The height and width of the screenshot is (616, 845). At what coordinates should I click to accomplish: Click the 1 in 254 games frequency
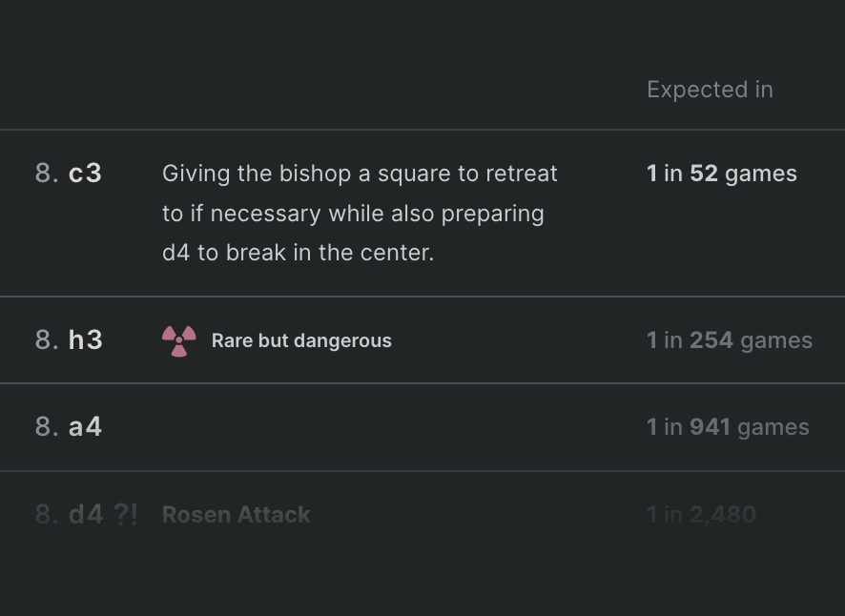point(730,340)
